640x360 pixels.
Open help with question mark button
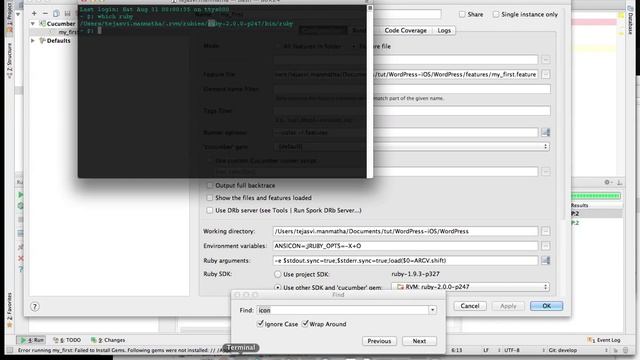click(x=35, y=307)
